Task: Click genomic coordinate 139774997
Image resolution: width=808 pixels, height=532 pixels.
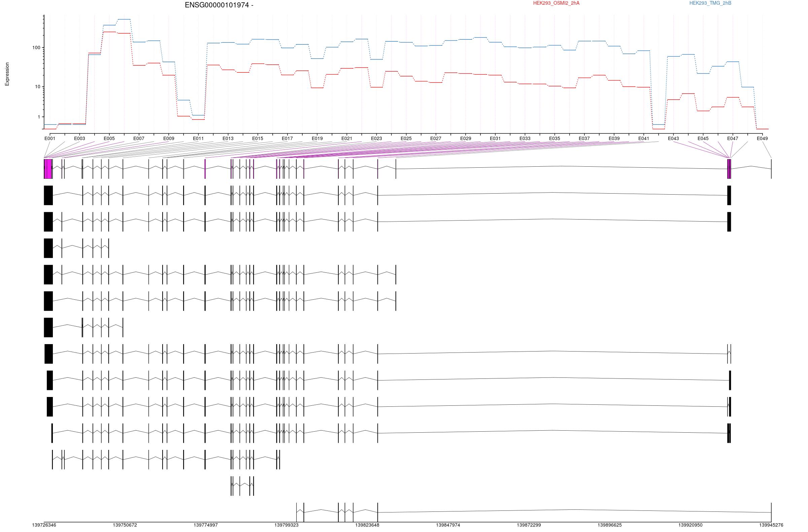Action: 206,525
